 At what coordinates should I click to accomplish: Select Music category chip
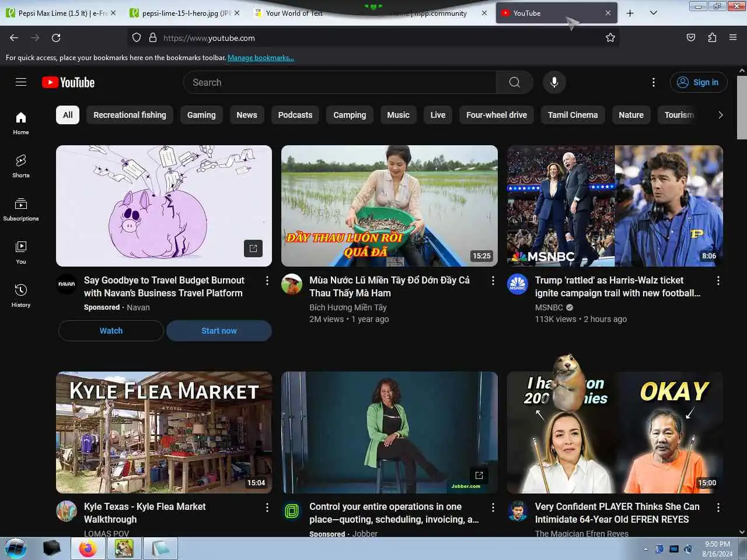click(399, 115)
